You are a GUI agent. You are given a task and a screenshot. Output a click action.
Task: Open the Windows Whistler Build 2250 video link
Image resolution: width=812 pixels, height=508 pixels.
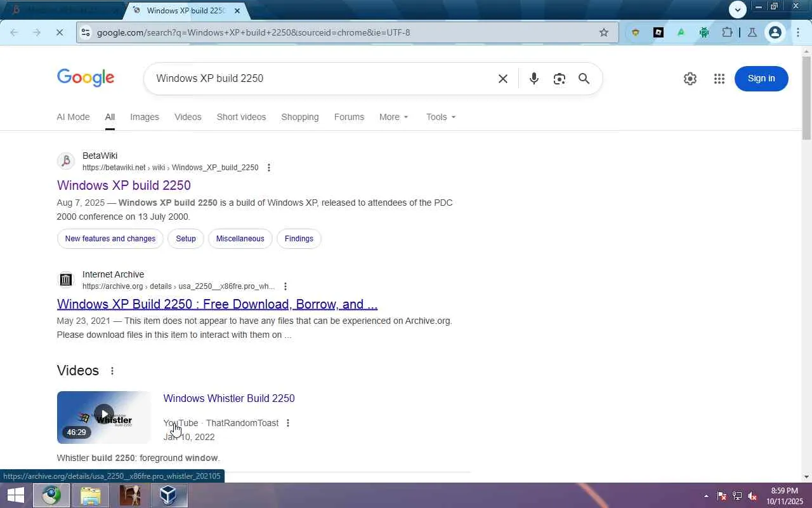pyautogui.click(x=229, y=398)
